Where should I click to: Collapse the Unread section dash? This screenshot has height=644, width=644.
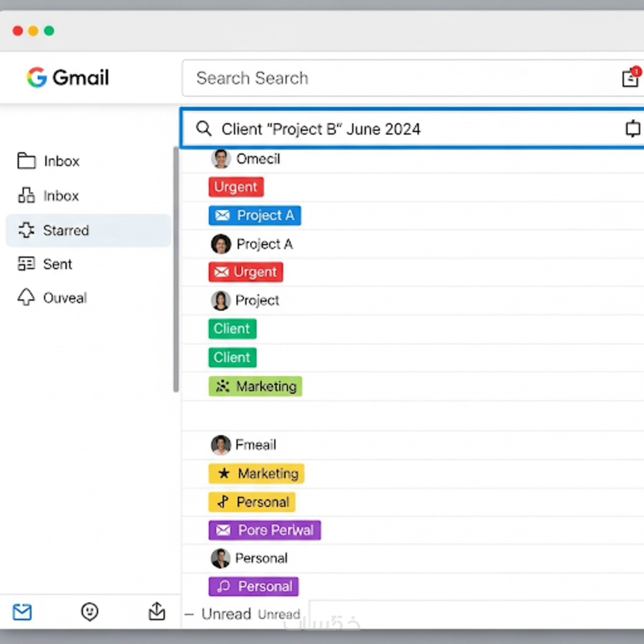pyautogui.click(x=189, y=614)
